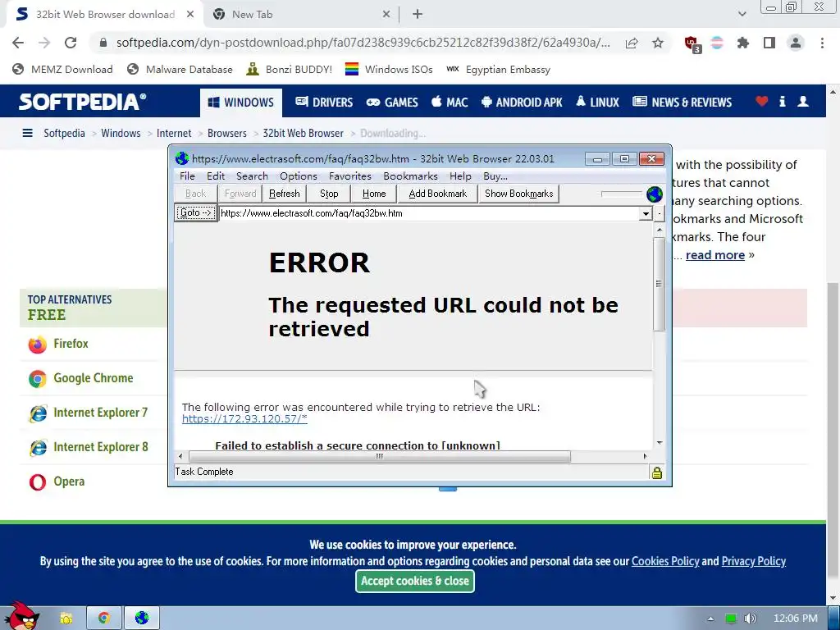
Task: Click the Opera icon in alternatives list
Action: coord(38,482)
